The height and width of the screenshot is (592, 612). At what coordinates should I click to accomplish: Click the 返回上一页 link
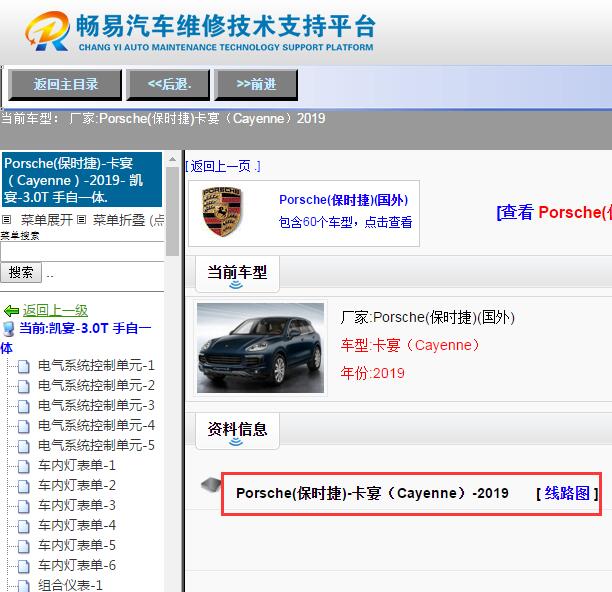point(223,166)
